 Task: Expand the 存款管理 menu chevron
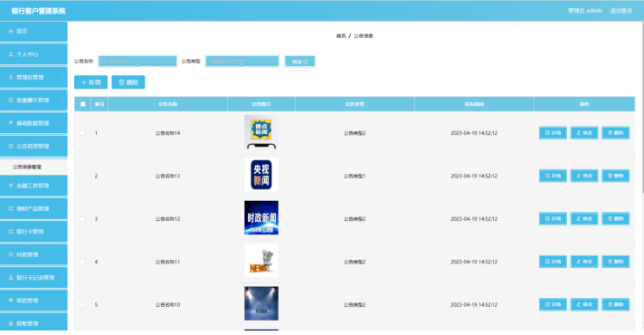pyautogui.click(x=62, y=254)
